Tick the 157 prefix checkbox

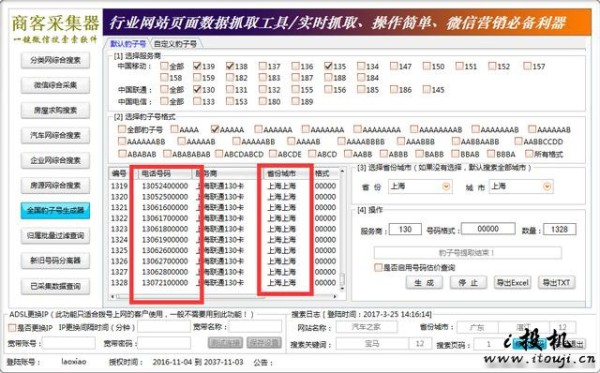(x=527, y=66)
